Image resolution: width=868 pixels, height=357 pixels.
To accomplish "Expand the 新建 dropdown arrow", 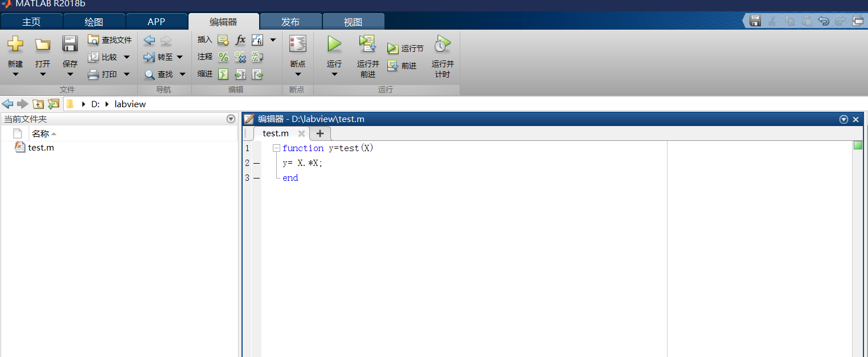I will (15, 74).
